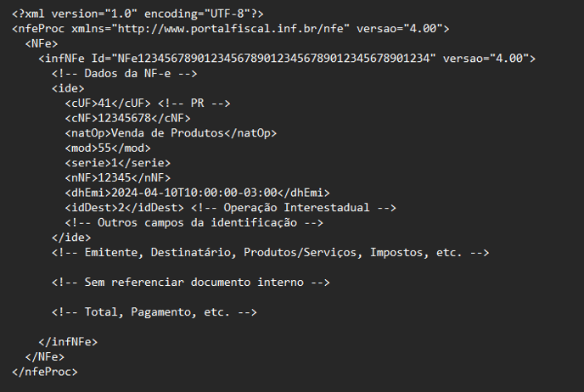This screenshot has width=584, height=392.
Task: Click the 'Dados da NF-e' comment
Action: point(125,73)
